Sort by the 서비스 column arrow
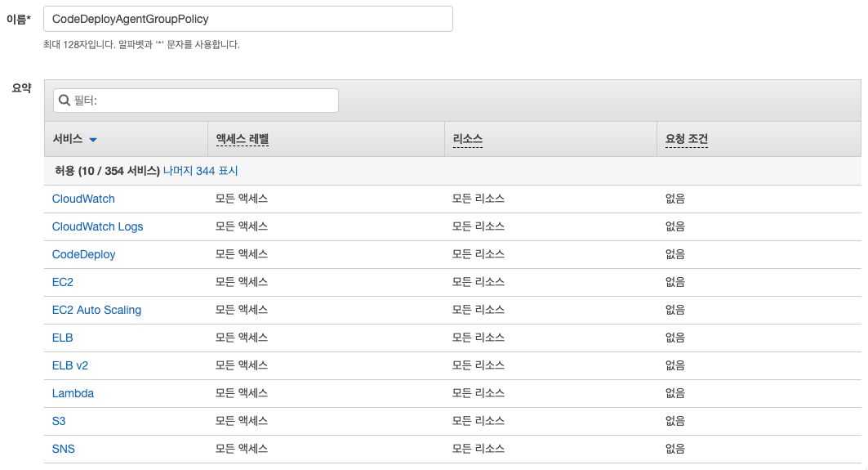This screenshot has height=470, width=868. coord(93,140)
